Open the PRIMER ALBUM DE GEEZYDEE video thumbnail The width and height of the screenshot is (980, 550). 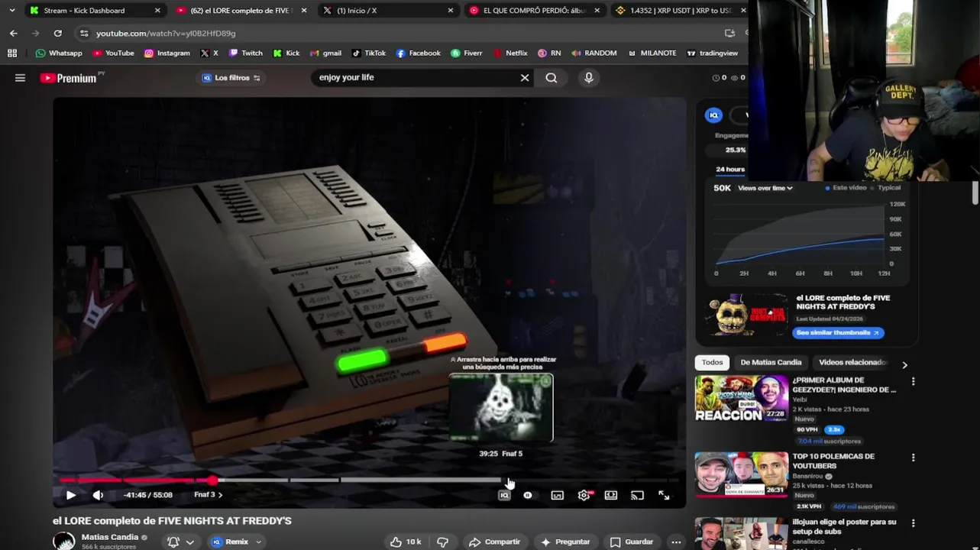741,398
